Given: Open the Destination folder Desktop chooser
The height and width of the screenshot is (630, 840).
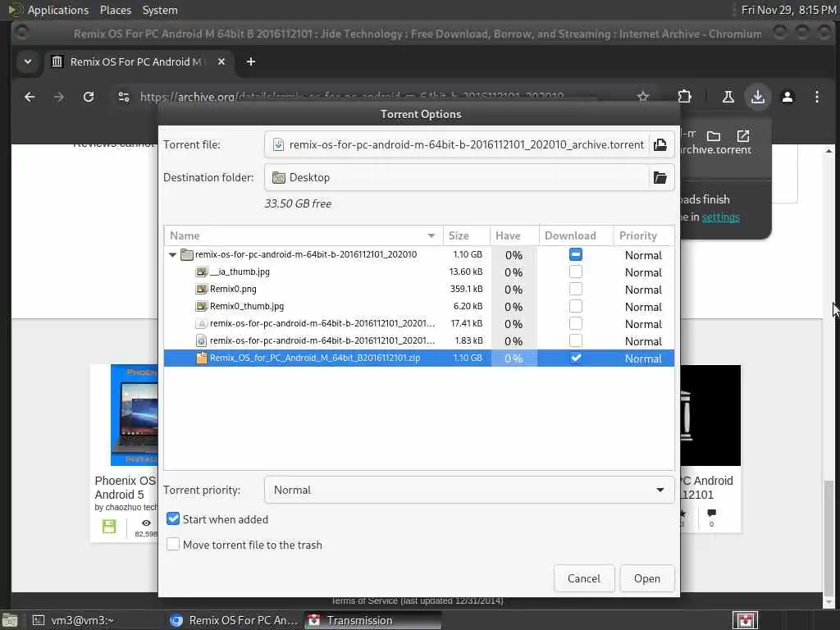Looking at the screenshot, I should [456, 177].
